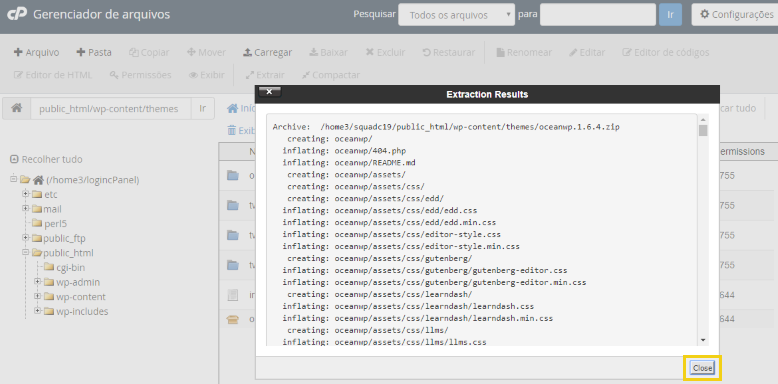Image resolution: width=778 pixels, height=384 pixels.
Task: Click the Extraction Results Close button
Action: point(703,368)
